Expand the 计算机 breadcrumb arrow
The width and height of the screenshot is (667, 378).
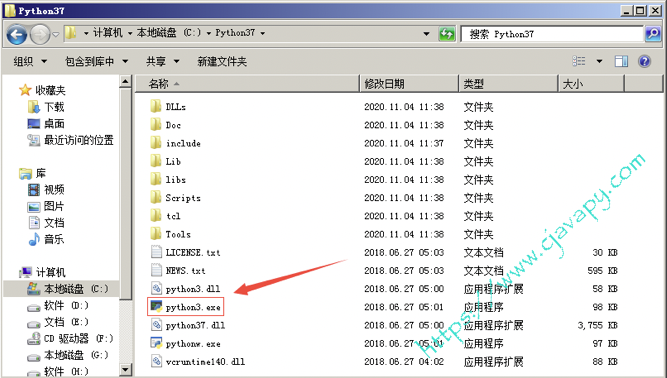click(x=130, y=33)
